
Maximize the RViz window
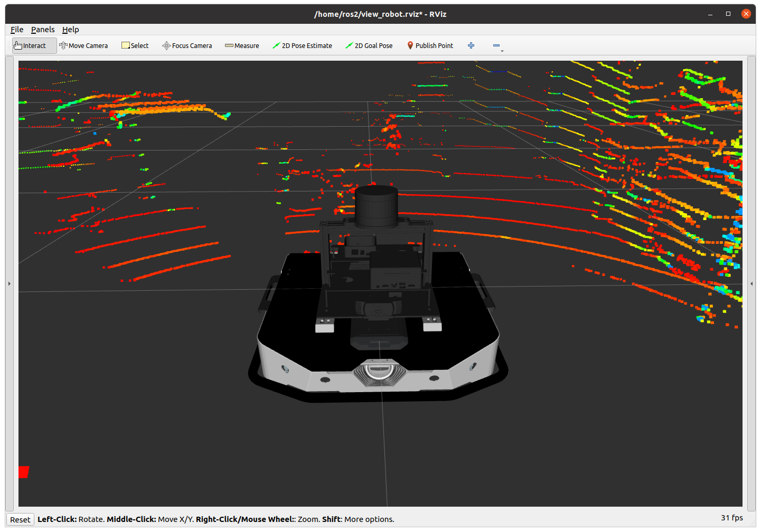(728, 14)
